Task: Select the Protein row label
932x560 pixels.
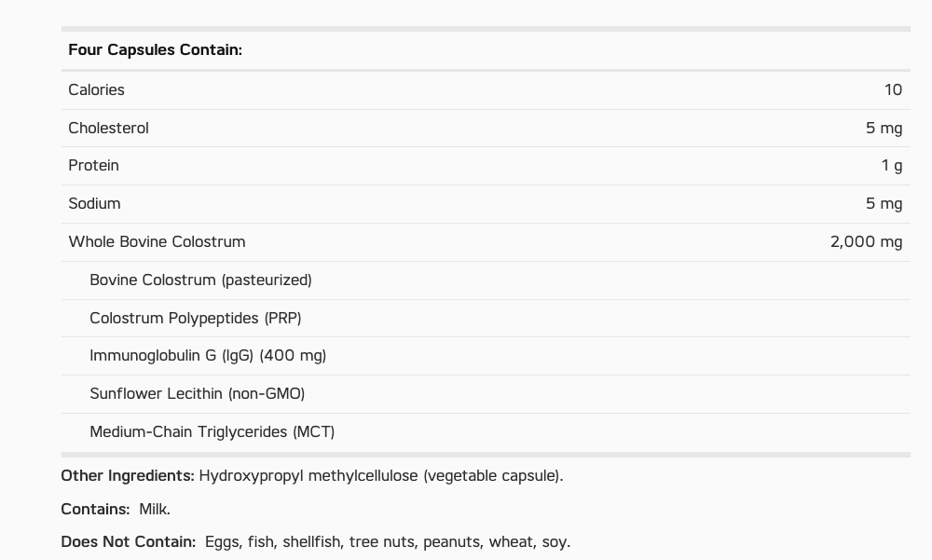Action: [93, 165]
